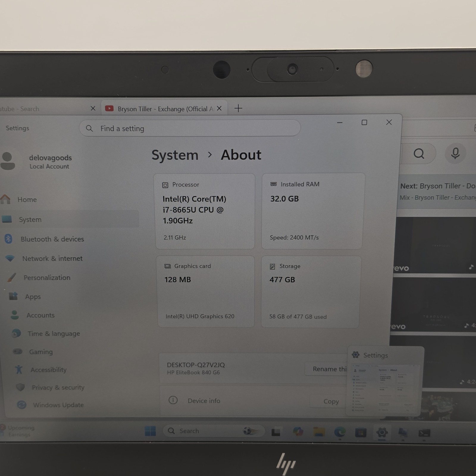This screenshot has height=476, width=476.
Task: Click the Next: Bryson Tiller video title in YouTube
Action: tap(438, 186)
